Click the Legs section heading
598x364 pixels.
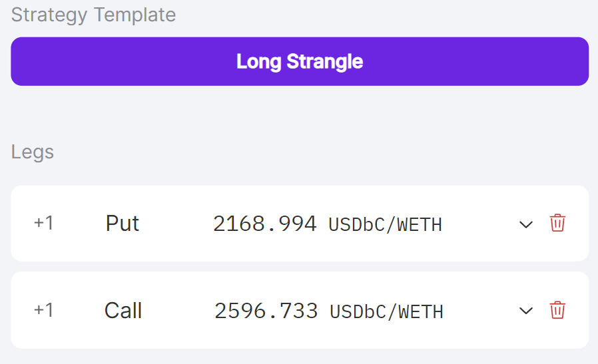coord(33,152)
